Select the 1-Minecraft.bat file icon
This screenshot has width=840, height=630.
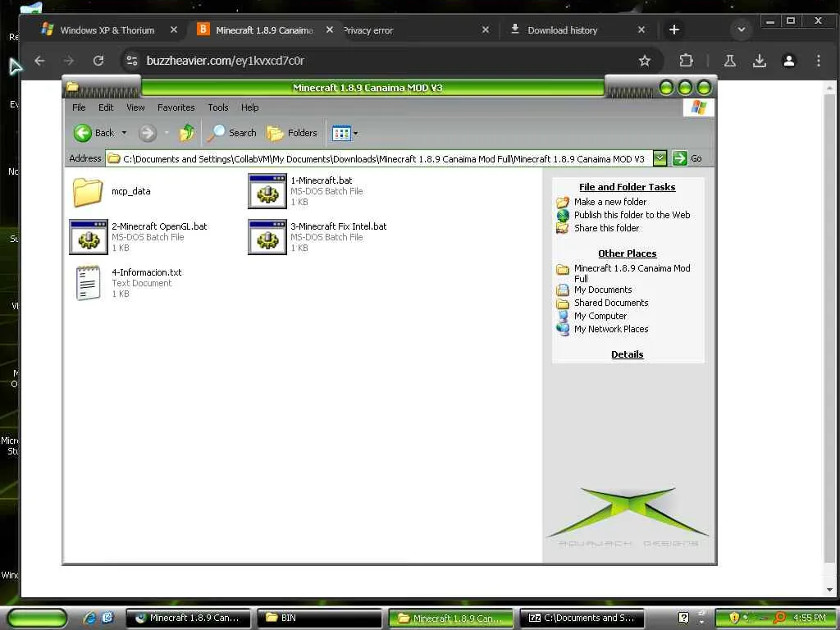click(267, 191)
